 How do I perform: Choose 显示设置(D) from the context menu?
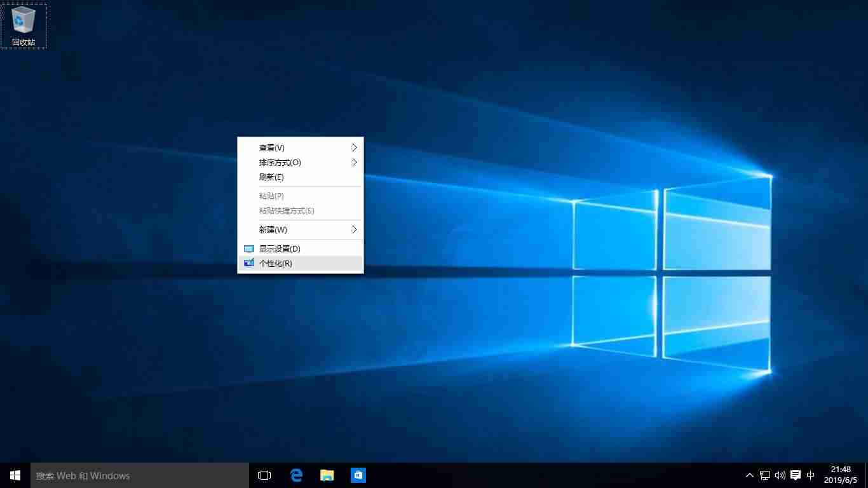pos(300,248)
